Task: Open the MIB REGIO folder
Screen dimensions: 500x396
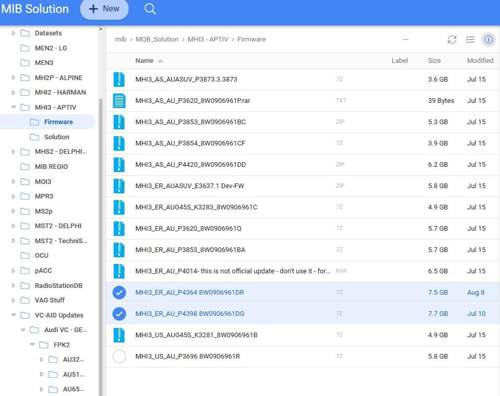Action: tap(51, 167)
